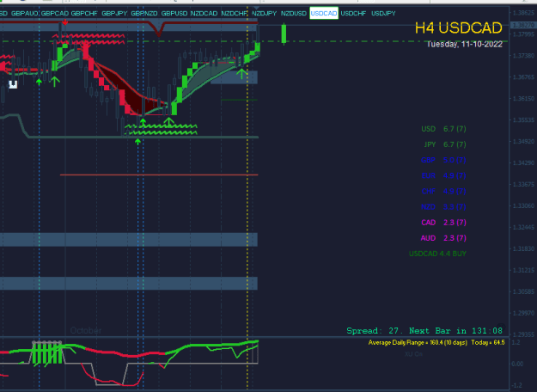
Task: Click the USDCAD 4.4 BUY signal text
Action: pyautogui.click(x=437, y=254)
